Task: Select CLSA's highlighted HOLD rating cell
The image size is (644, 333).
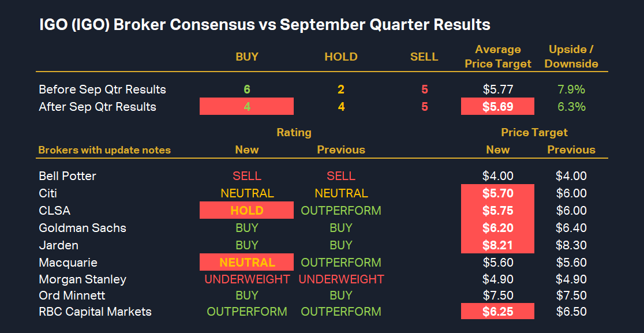Action: (x=246, y=211)
